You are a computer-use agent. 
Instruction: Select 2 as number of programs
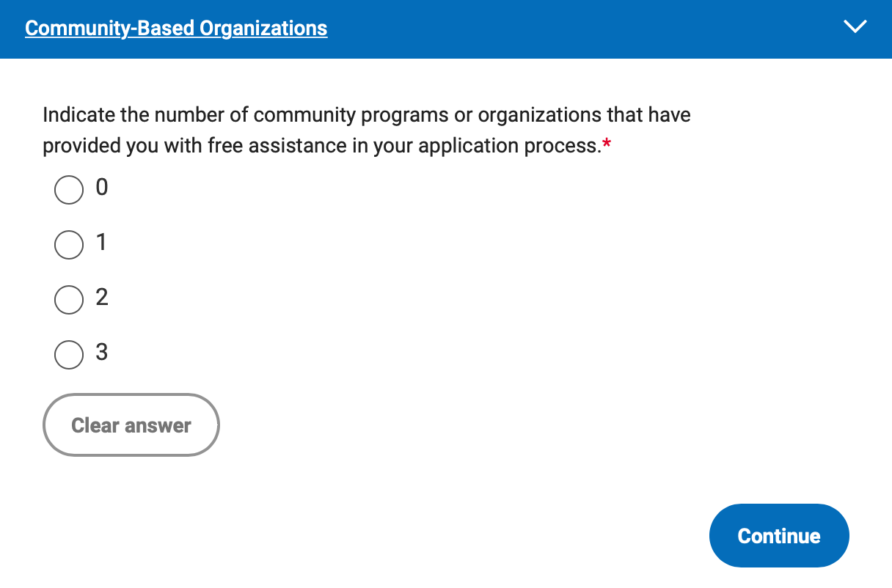coord(69,300)
